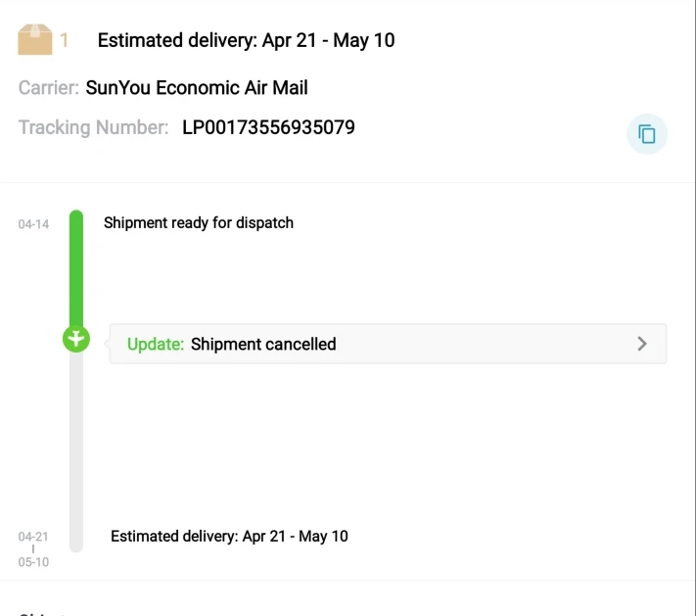Screen dimensions: 696x616
Task: Click the 'Carrier:' label
Action: click(49, 88)
